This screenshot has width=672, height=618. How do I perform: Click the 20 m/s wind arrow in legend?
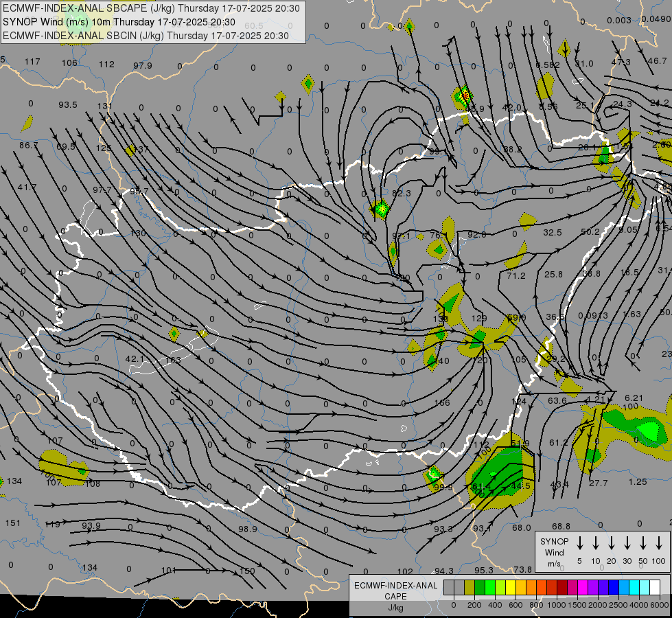click(611, 543)
